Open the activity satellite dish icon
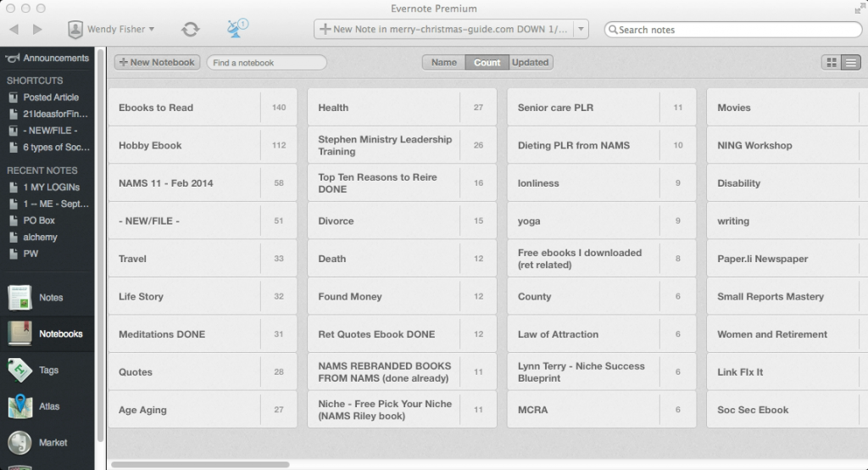The image size is (868, 470). 237,28
